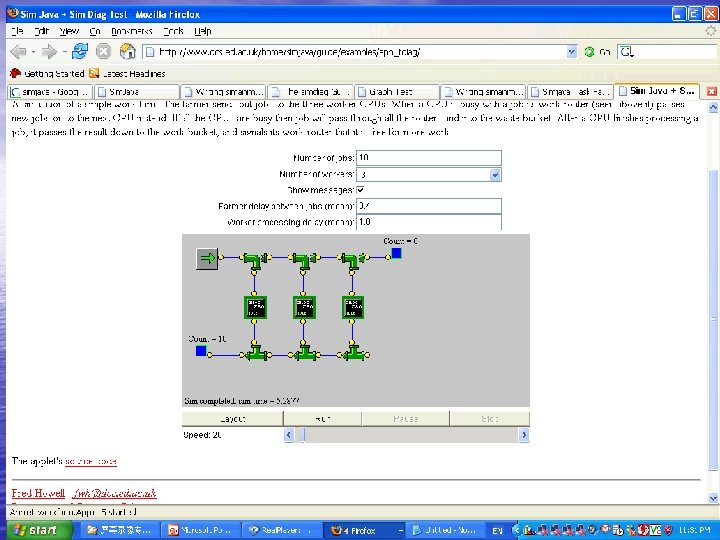Screen dimensions: 720x540
Task: Click the blue waste bucket square at top right
Action: tap(396, 254)
